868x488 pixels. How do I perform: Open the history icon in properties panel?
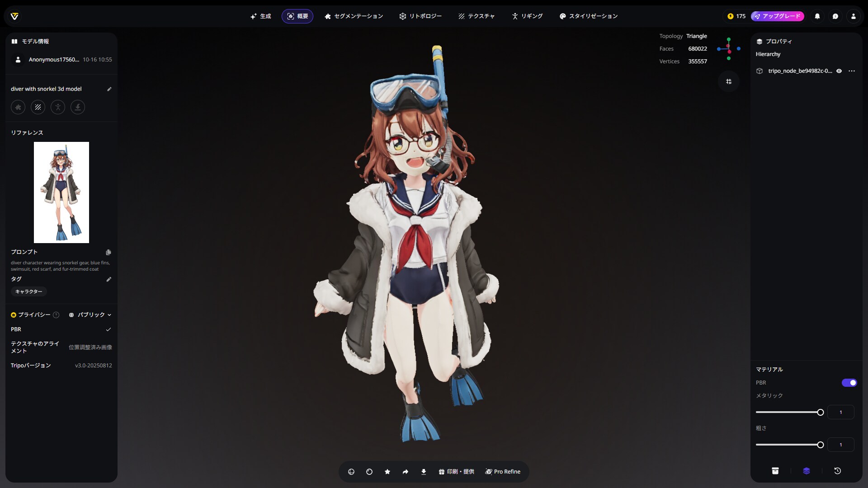837,471
